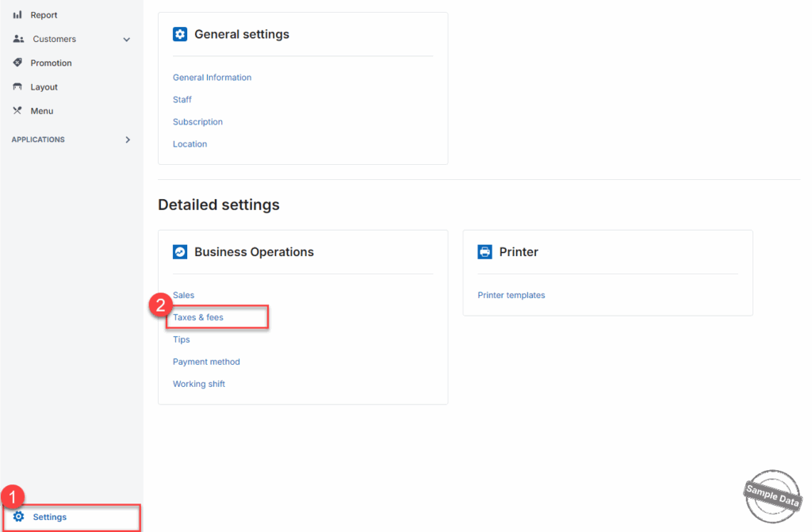Click the Promotion tag icon
The width and height of the screenshot is (812, 532).
click(x=17, y=63)
